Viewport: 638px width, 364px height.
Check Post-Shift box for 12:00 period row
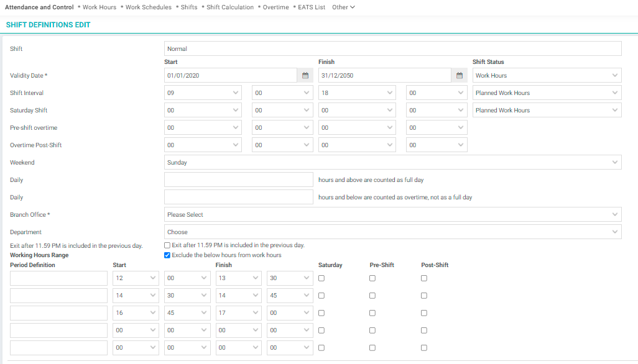424,278
